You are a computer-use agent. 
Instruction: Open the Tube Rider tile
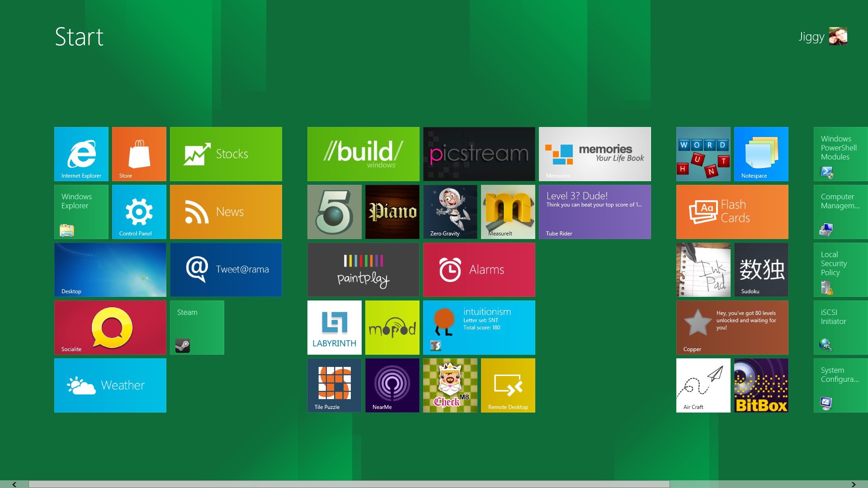point(594,211)
